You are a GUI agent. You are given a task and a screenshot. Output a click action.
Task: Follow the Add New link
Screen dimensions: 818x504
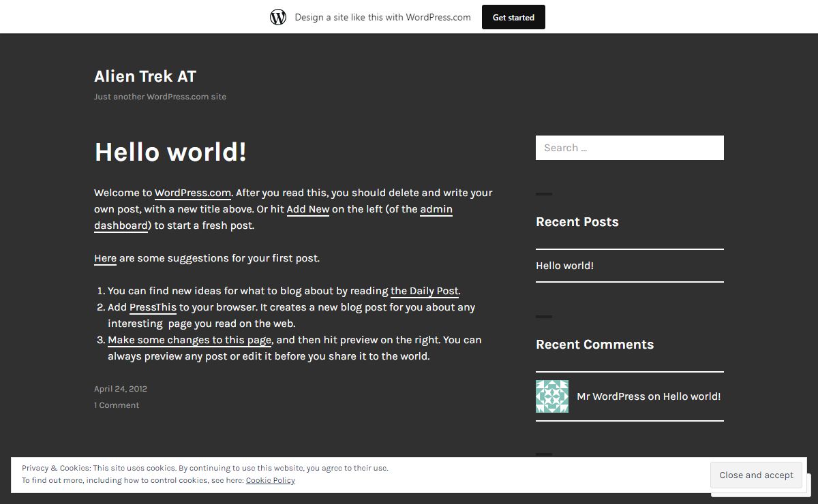pos(308,209)
